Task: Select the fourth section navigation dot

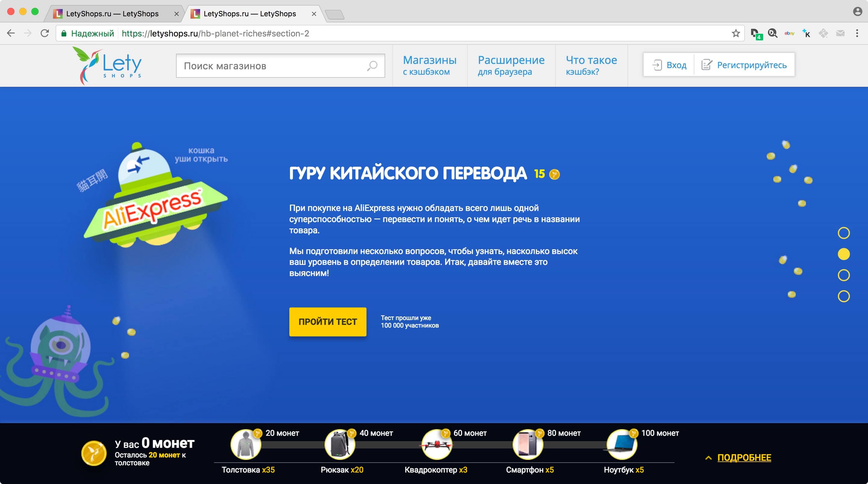Action: point(844,296)
